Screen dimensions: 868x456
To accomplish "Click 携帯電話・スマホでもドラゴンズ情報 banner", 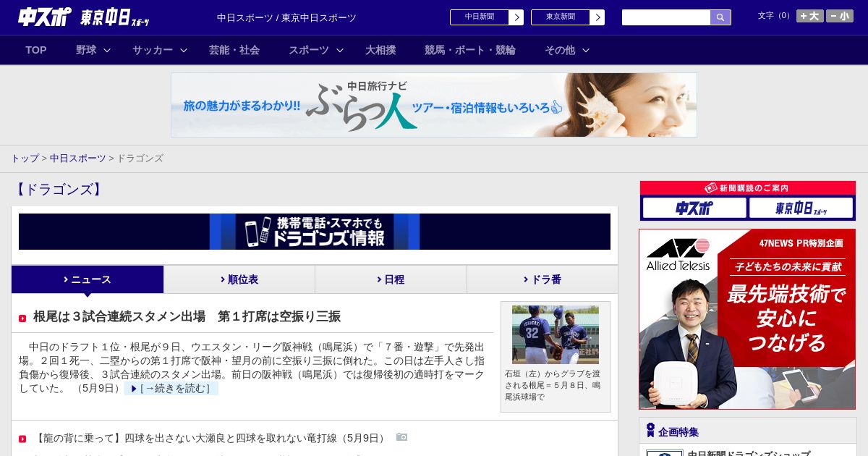I will [315, 232].
